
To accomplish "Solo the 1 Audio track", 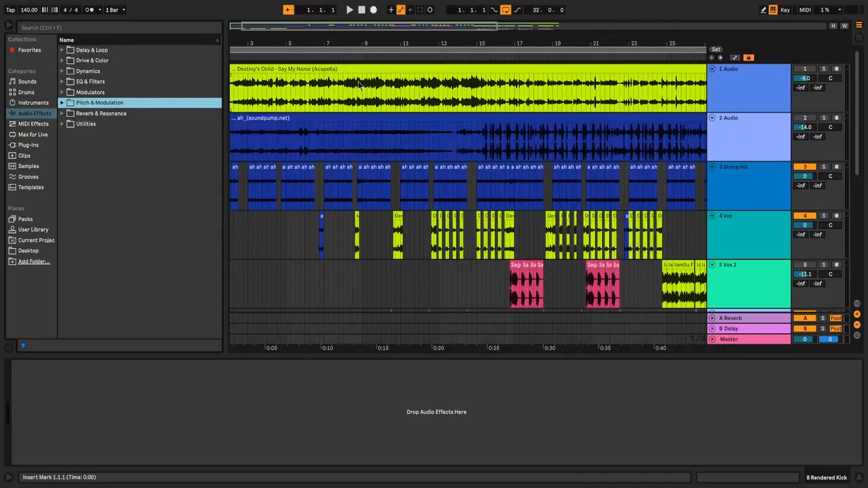I will click(824, 69).
